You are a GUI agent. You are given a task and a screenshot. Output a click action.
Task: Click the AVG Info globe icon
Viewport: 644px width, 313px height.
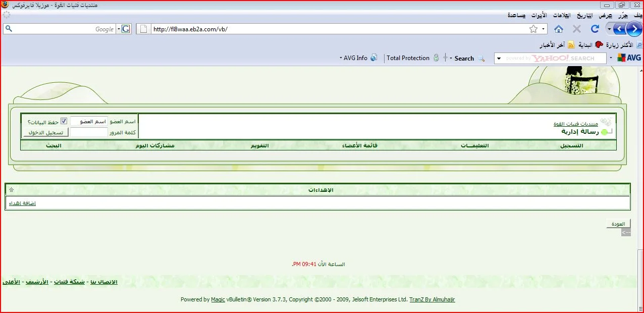tap(374, 58)
